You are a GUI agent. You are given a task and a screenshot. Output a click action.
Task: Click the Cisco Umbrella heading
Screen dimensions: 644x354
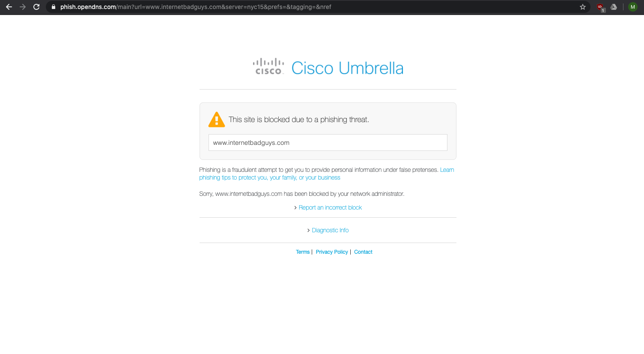coord(348,68)
